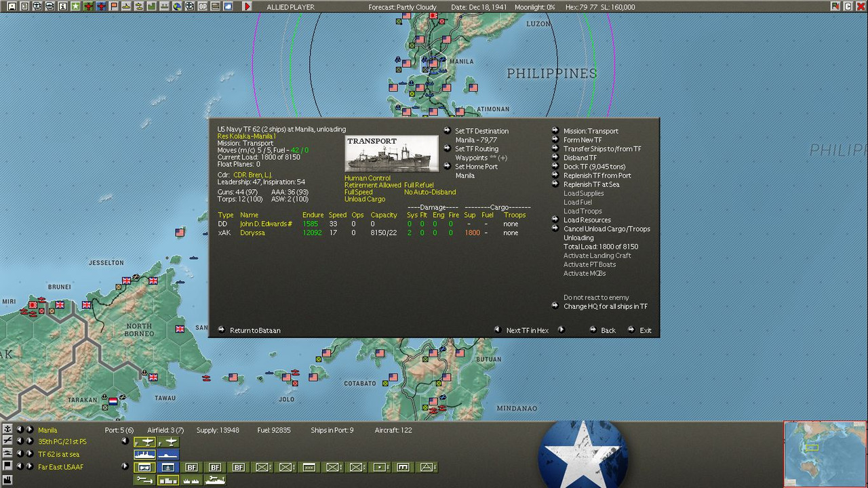
Task: Click left arrow before Next TF in Hex
Action: [x=497, y=330]
